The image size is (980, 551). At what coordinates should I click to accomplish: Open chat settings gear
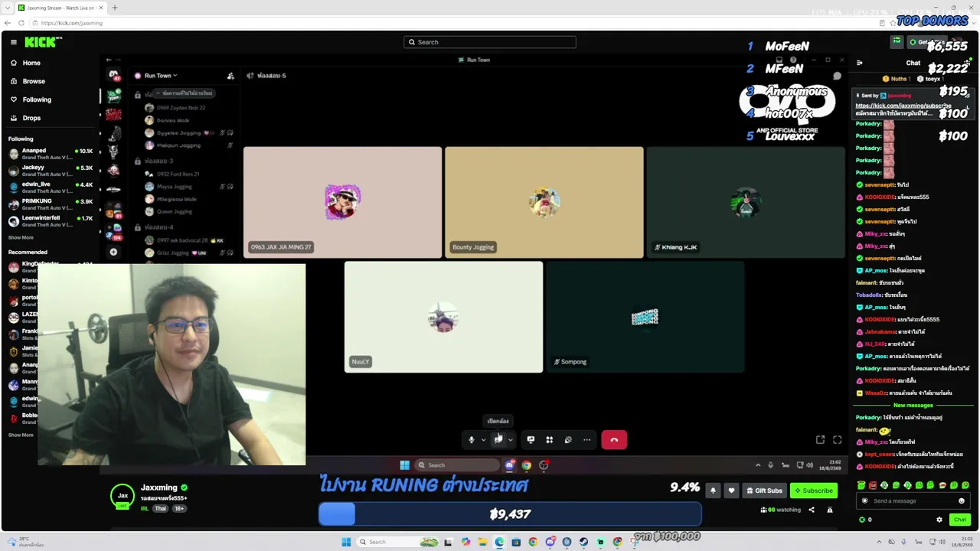click(939, 520)
